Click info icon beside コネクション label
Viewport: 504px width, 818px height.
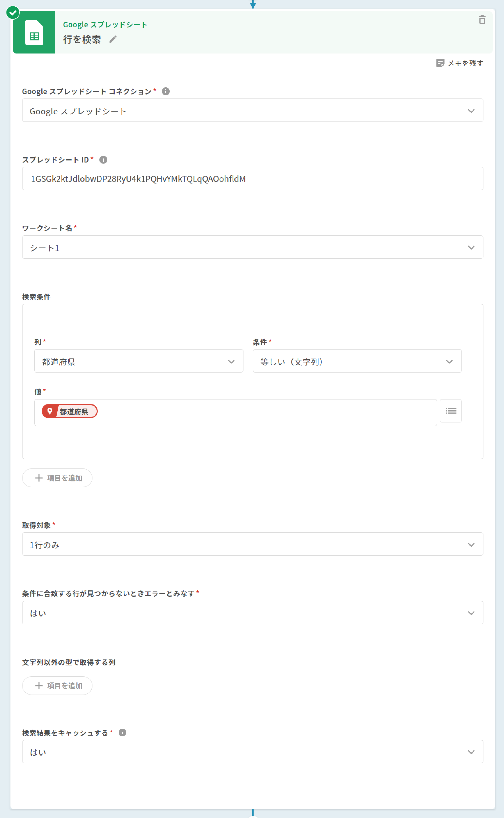[x=166, y=91]
